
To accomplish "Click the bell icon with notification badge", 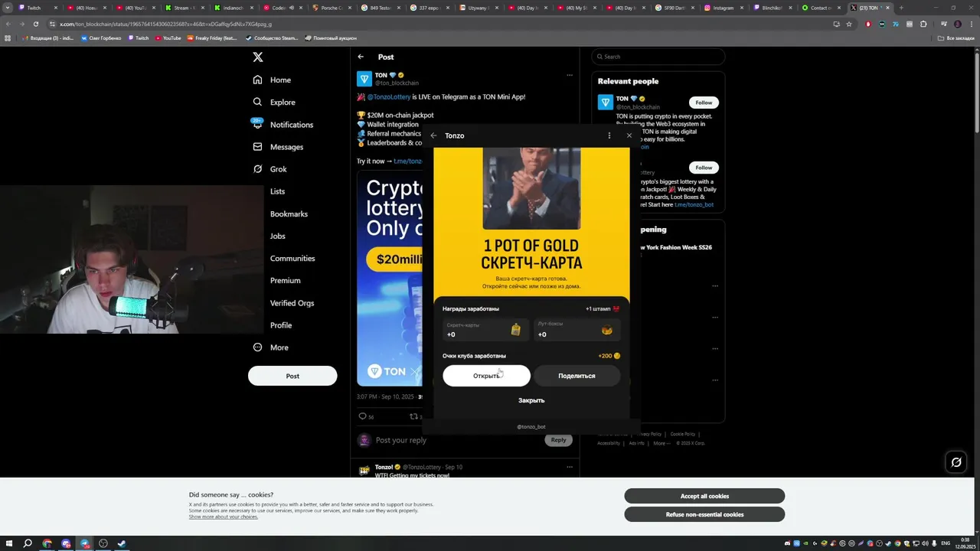I will click(257, 123).
